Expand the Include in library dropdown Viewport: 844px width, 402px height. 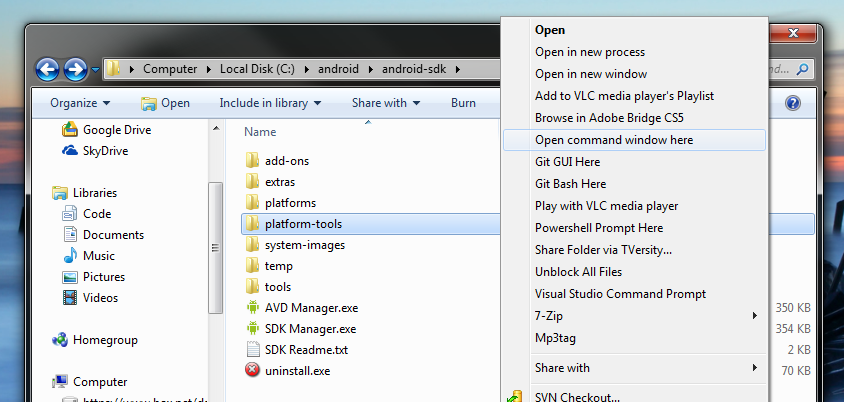tap(270, 103)
